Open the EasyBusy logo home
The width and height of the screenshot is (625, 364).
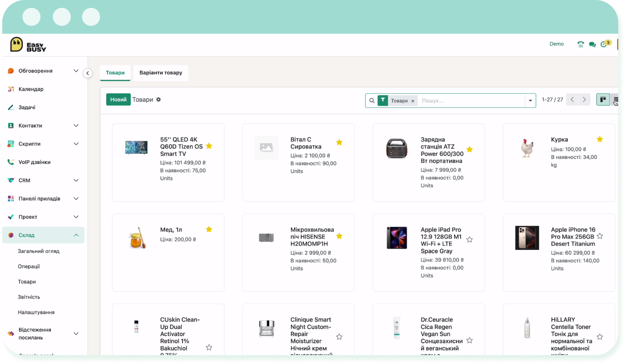pyautogui.click(x=28, y=45)
